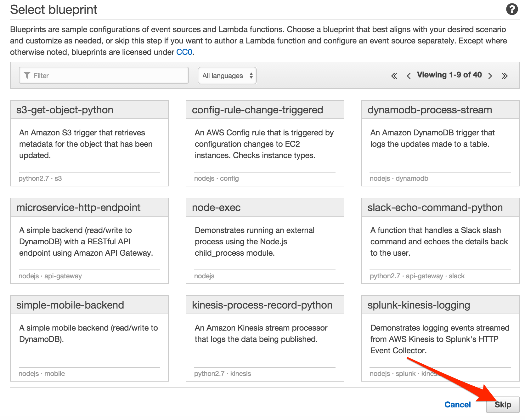Select the s3-get-object-python blueprint
Image resolution: width=525 pixels, height=420 pixels.
click(x=89, y=143)
